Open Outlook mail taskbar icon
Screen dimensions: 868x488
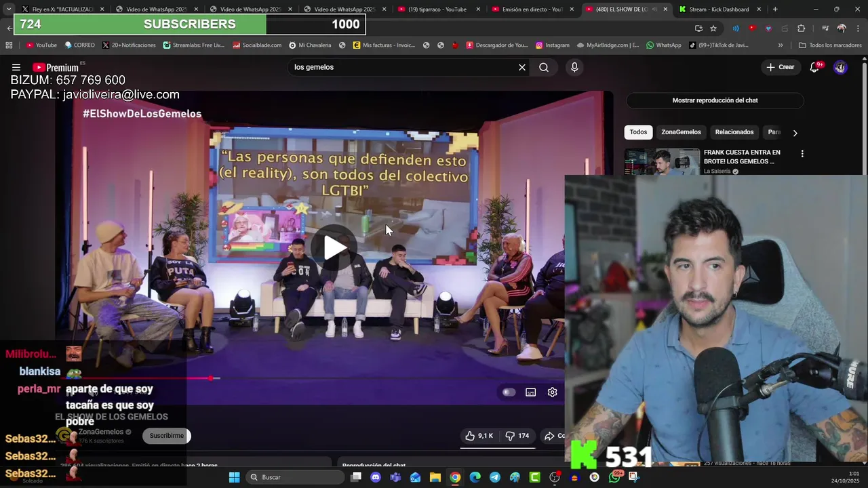[415, 477]
